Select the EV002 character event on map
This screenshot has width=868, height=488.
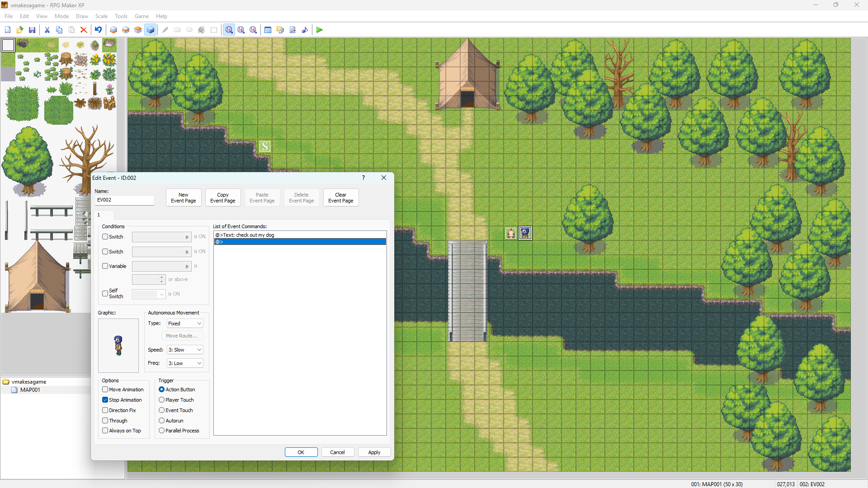click(x=525, y=233)
